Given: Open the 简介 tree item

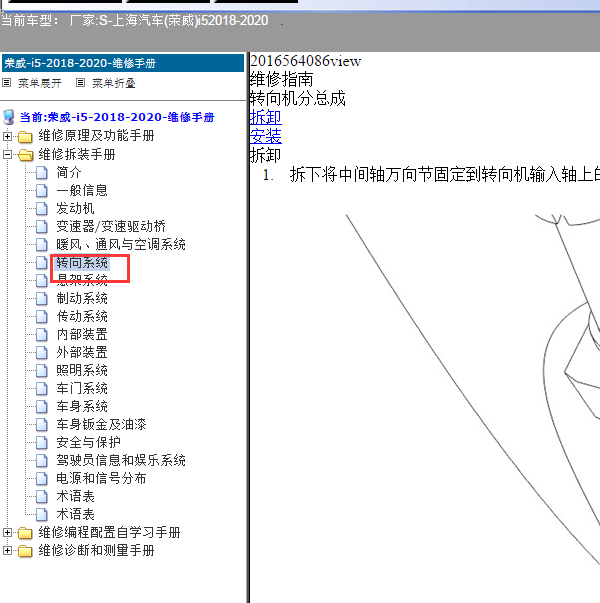Looking at the screenshot, I should (x=69, y=173).
